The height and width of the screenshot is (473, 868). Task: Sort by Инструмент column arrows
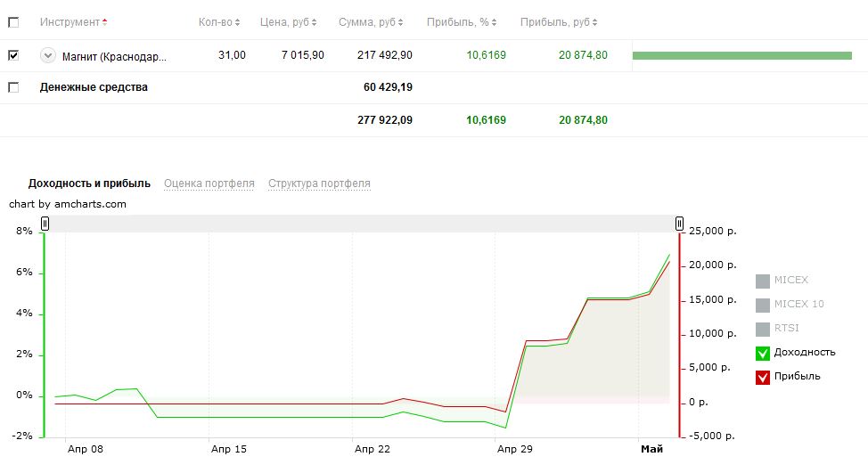(104, 22)
